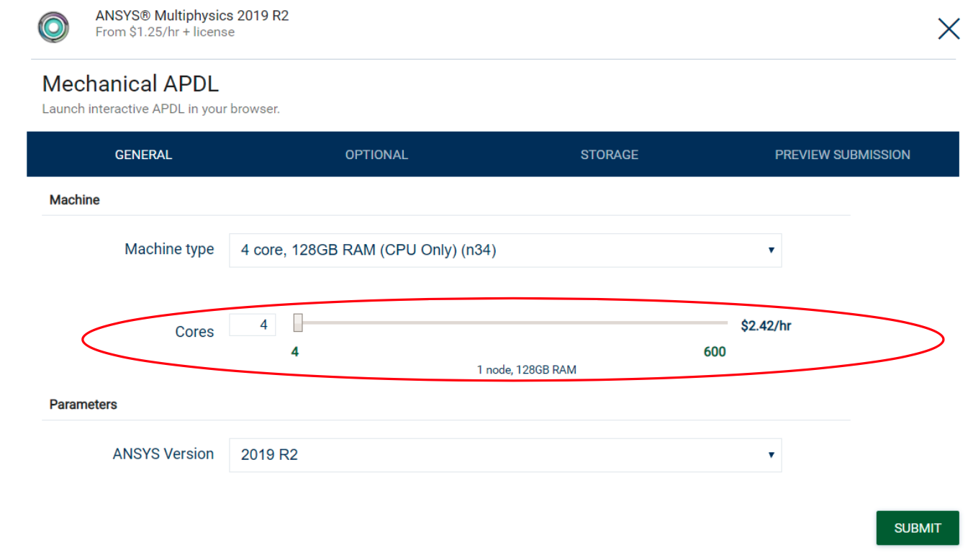Click the $2.42/hr price text

tap(766, 326)
